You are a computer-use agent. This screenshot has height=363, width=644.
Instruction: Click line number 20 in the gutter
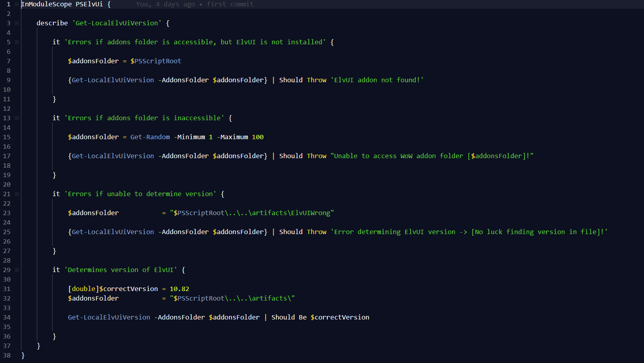[7, 184]
